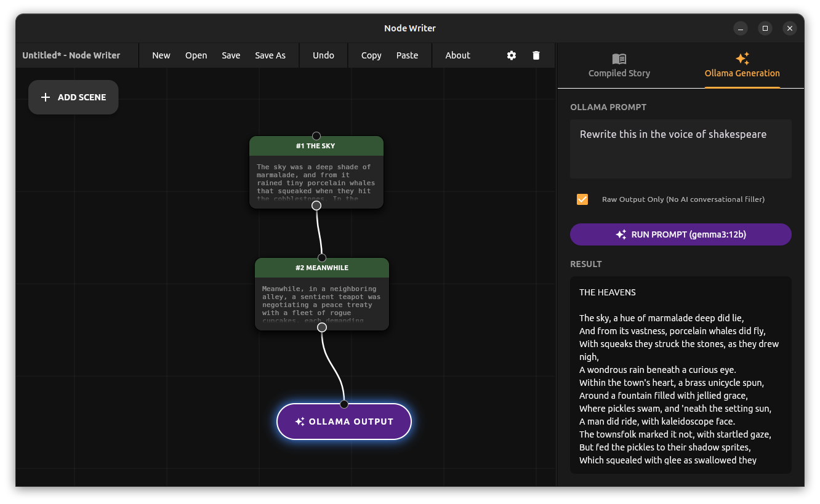Click the plus icon in Add Scene
The height and width of the screenshot is (504, 820).
click(46, 97)
